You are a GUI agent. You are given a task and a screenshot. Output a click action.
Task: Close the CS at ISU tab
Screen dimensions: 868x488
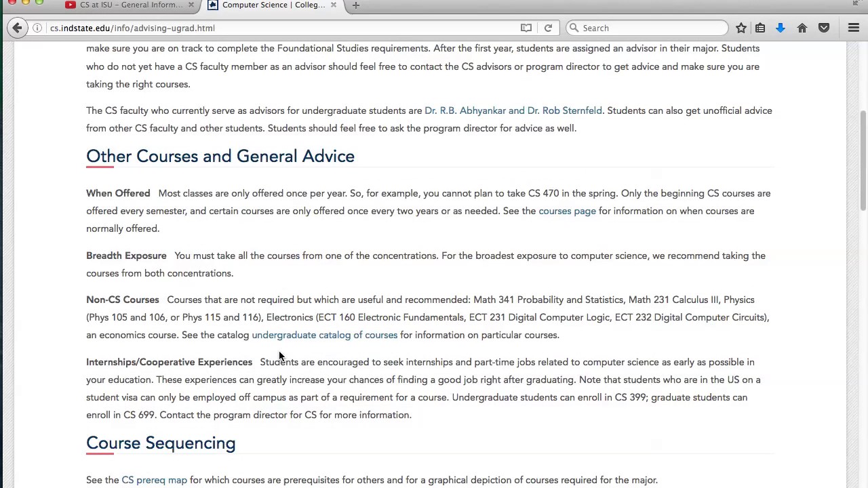pyautogui.click(x=191, y=5)
